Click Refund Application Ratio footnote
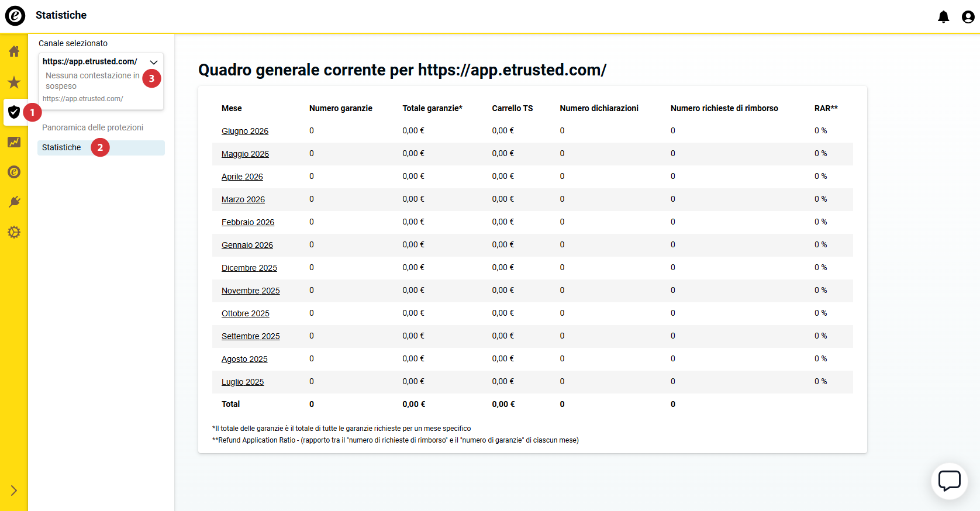Viewport: 980px width, 511px height. click(x=395, y=440)
